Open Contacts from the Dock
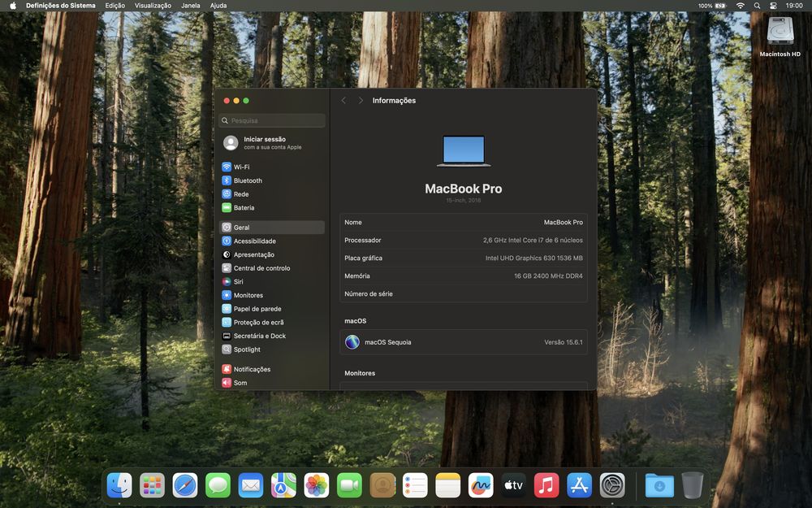This screenshot has width=812, height=508. [x=382, y=486]
